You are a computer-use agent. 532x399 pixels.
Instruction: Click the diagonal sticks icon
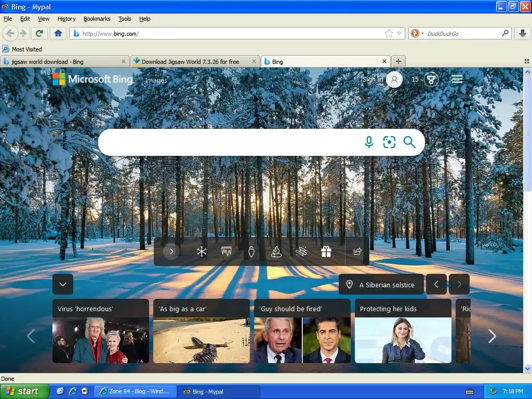pos(301,251)
